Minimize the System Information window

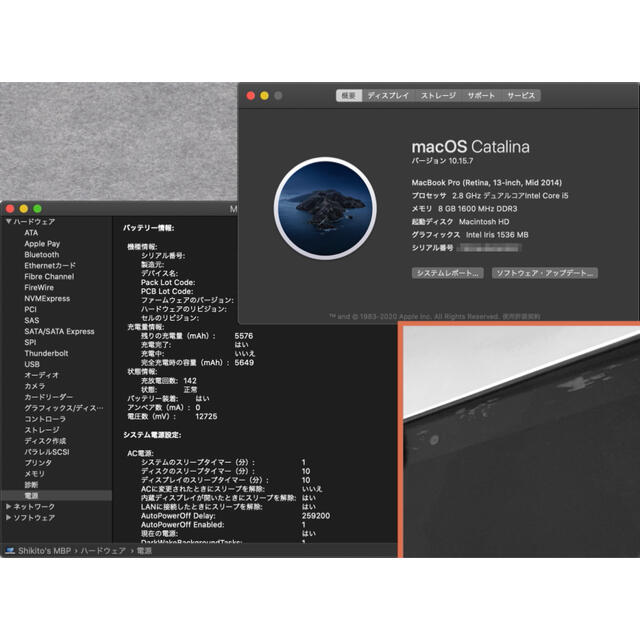pyautogui.click(x=24, y=209)
